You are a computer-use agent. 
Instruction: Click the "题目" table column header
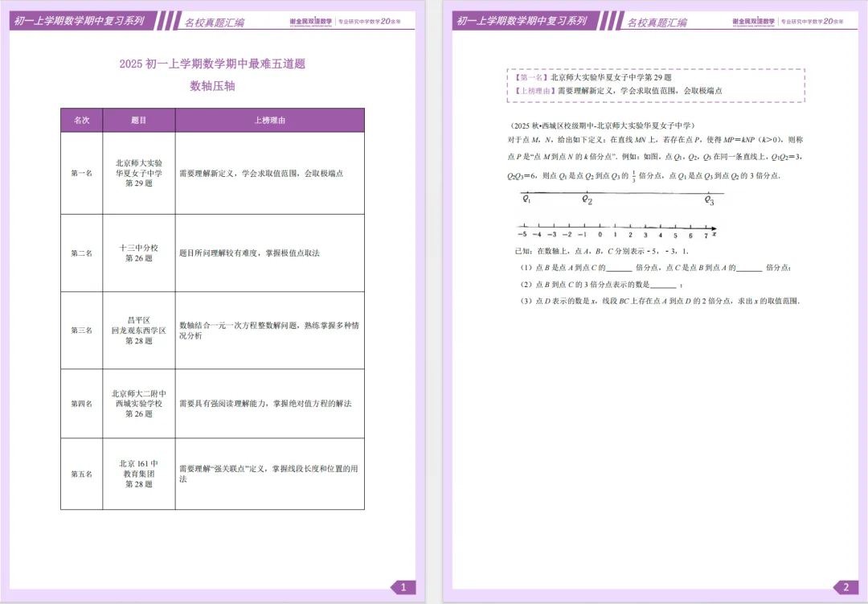click(138, 121)
